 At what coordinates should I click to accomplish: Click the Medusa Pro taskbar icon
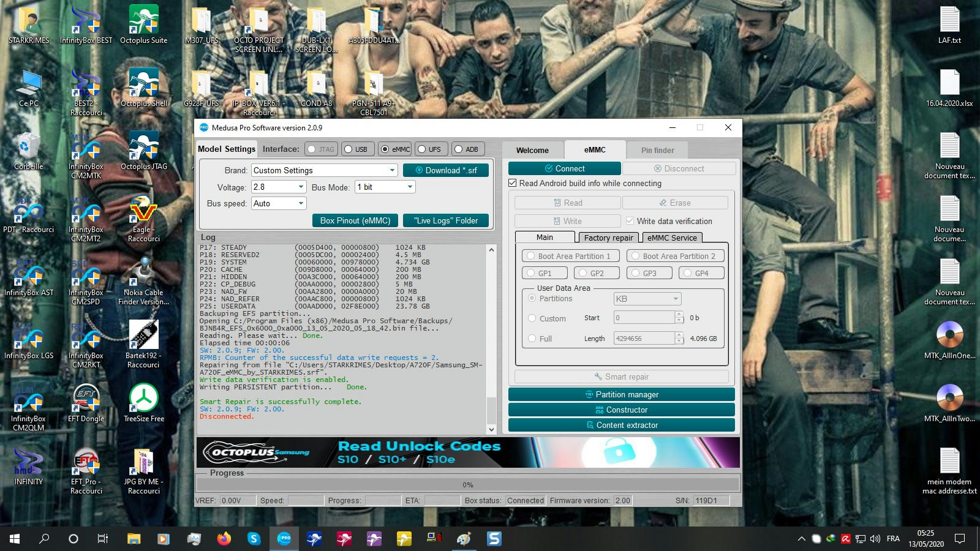pyautogui.click(x=284, y=539)
